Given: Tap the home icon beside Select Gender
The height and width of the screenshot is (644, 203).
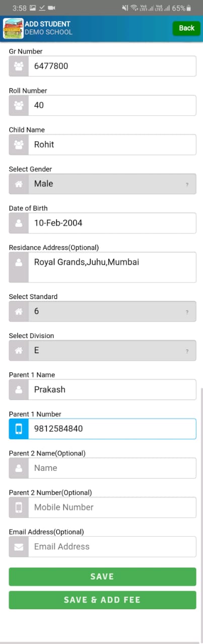Looking at the screenshot, I should tap(19, 184).
